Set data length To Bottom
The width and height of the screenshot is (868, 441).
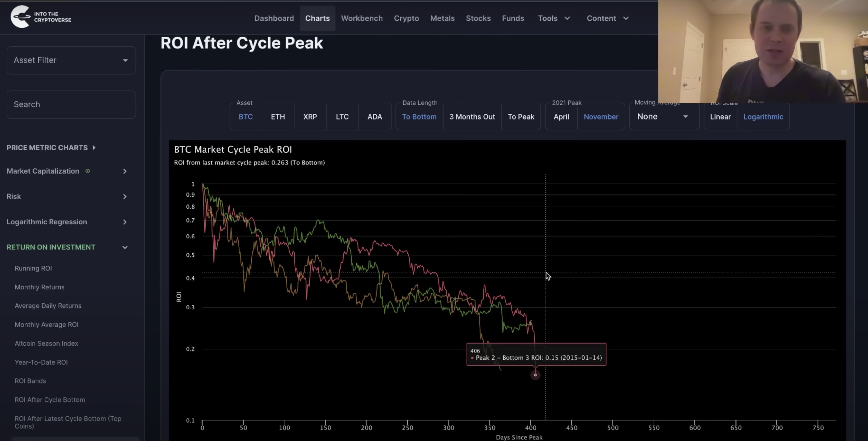(x=419, y=117)
